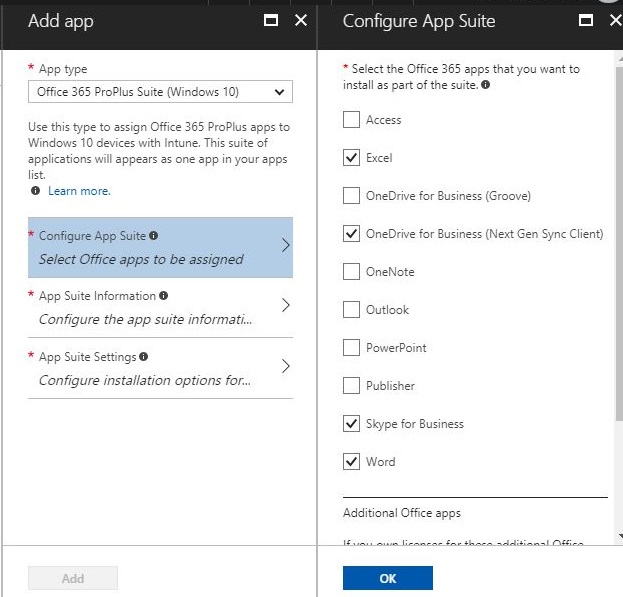This screenshot has height=597, width=623.
Task: Enable the Outlook checkbox
Action: tap(351, 309)
